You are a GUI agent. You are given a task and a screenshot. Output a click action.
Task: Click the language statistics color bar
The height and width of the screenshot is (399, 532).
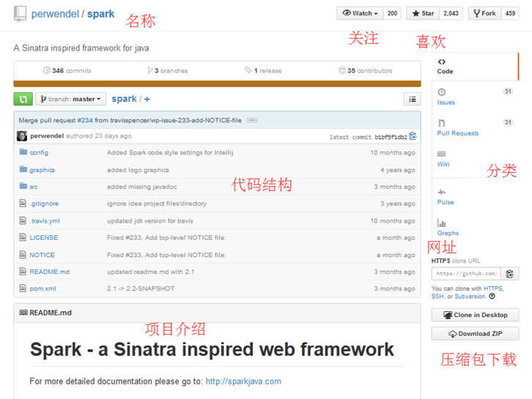tap(217, 84)
